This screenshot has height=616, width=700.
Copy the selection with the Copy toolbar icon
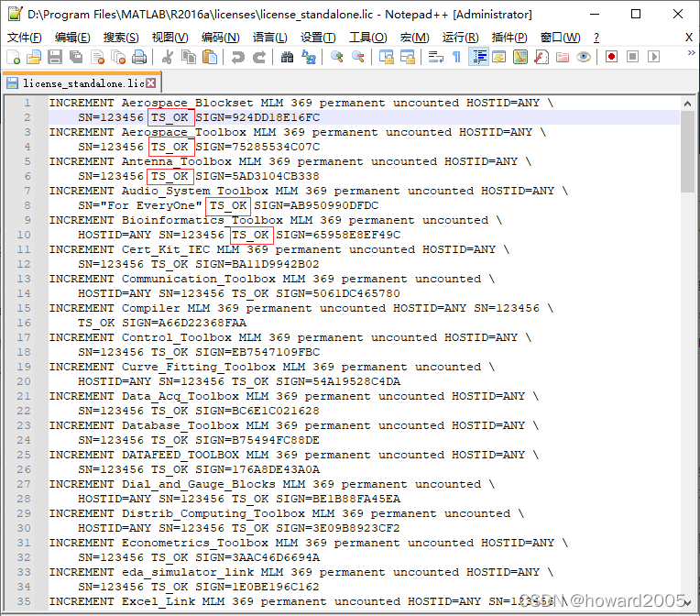pyautogui.click(x=189, y=57)
